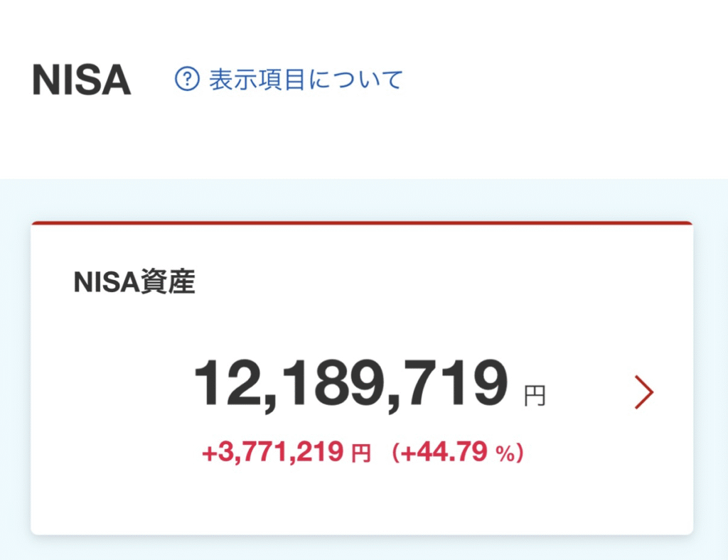
Task: Click the light blue background below header
Action: [361, 199]
